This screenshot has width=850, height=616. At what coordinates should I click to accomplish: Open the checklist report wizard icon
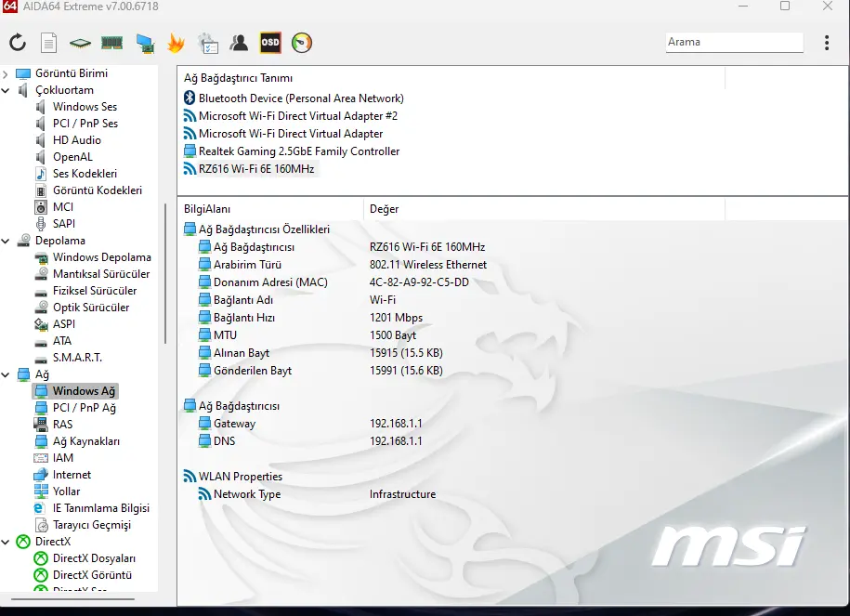pos(208,43)
